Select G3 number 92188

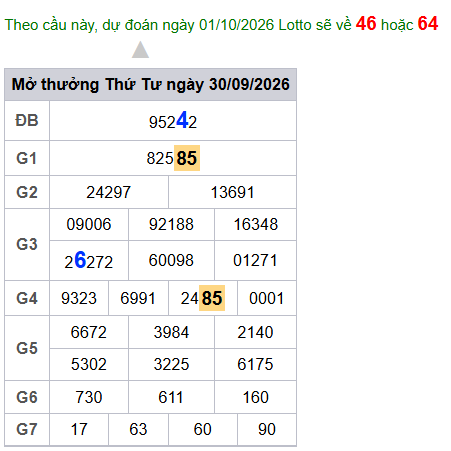(x=171, y=224)
